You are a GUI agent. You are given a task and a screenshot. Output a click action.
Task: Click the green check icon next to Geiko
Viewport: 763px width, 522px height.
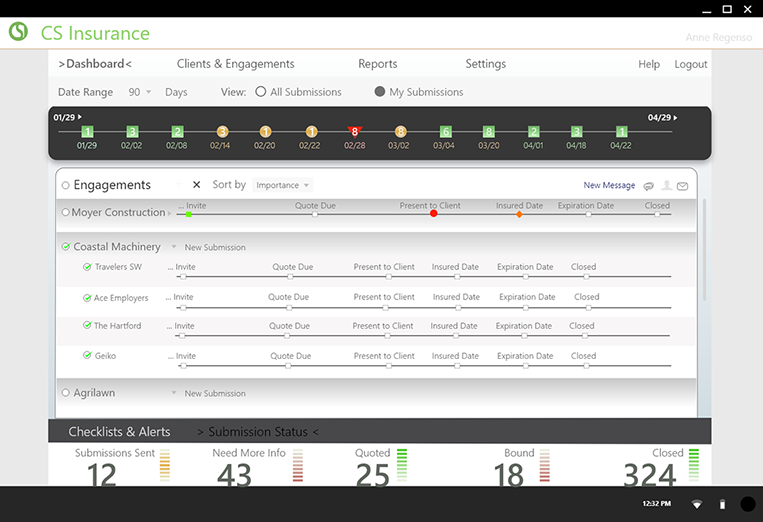click(87, 356)
